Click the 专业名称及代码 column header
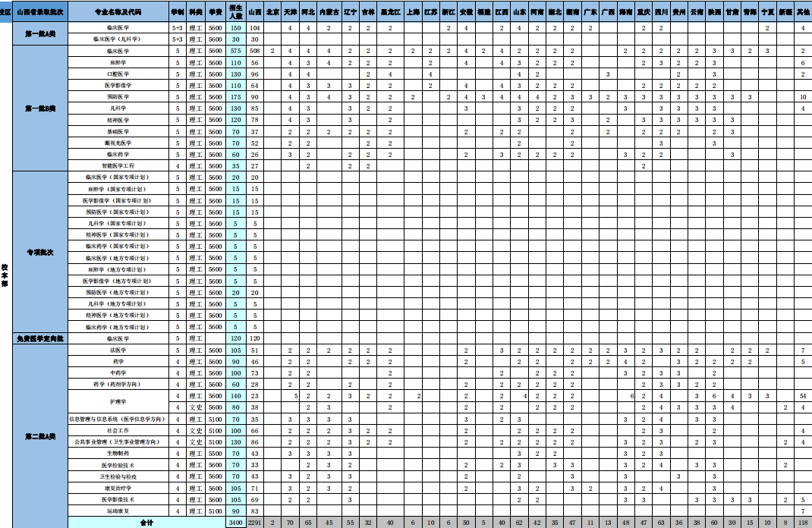 (x=118, y=13)
